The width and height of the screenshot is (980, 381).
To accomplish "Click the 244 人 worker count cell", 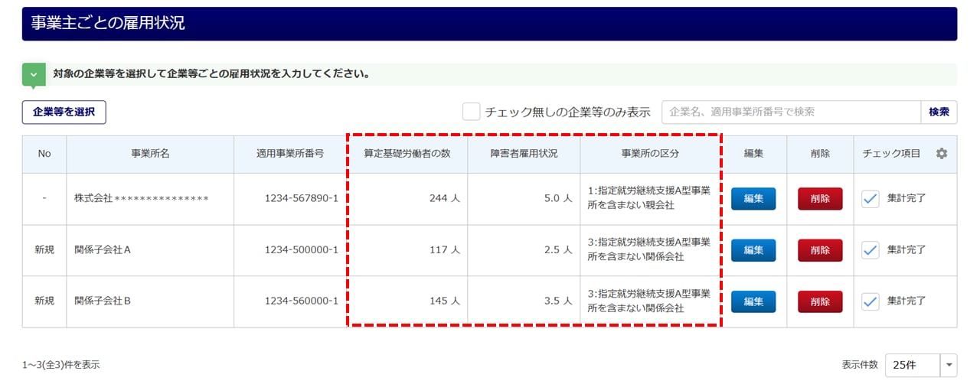I will tap(407, 199).
